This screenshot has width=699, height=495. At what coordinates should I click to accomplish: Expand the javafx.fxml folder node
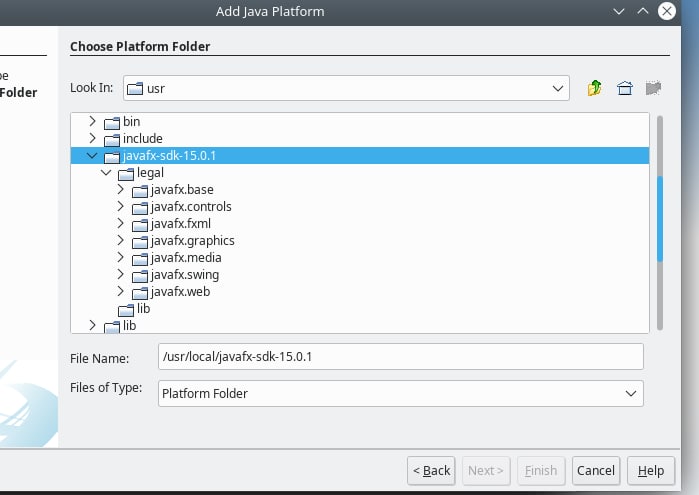pyautogui.click(x=120, y=223)
